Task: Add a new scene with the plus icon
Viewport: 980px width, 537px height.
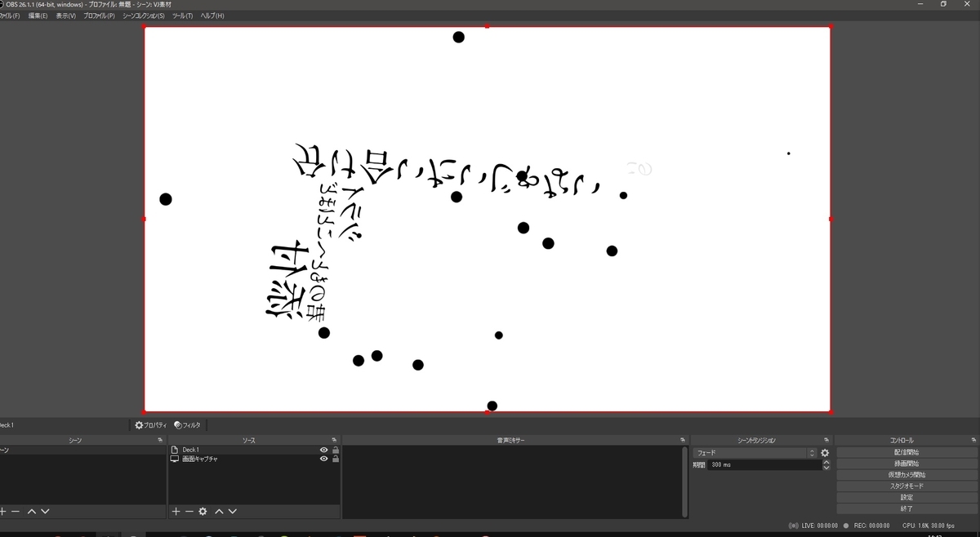Action: 2,512
